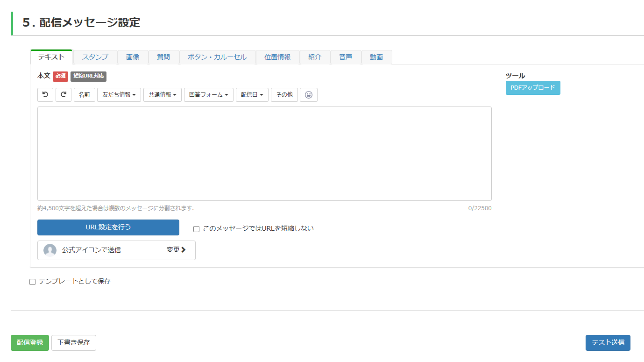Check 'テンプレートとして保存' checkbox
This screenshot has width=644, height=362.
[x=33, y=282]
